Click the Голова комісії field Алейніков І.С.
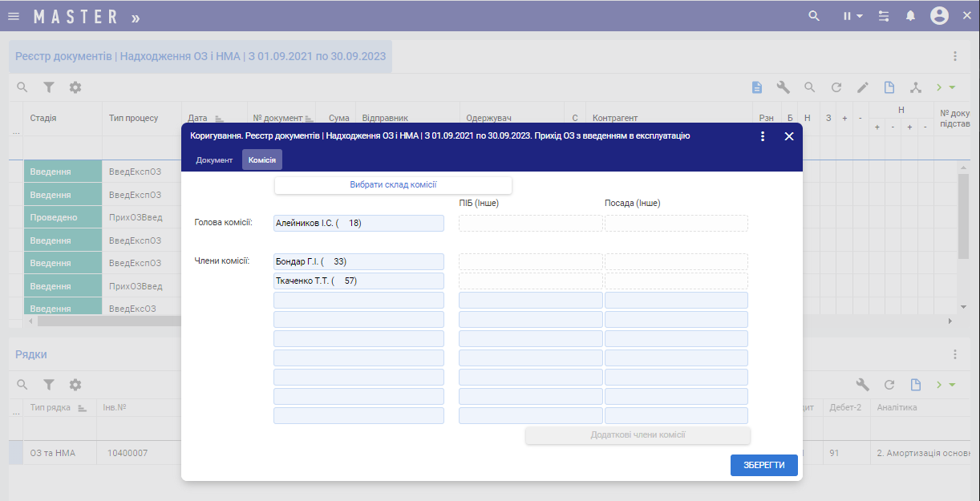This screenshot has height=501, width=980. [x=358, y=223]
